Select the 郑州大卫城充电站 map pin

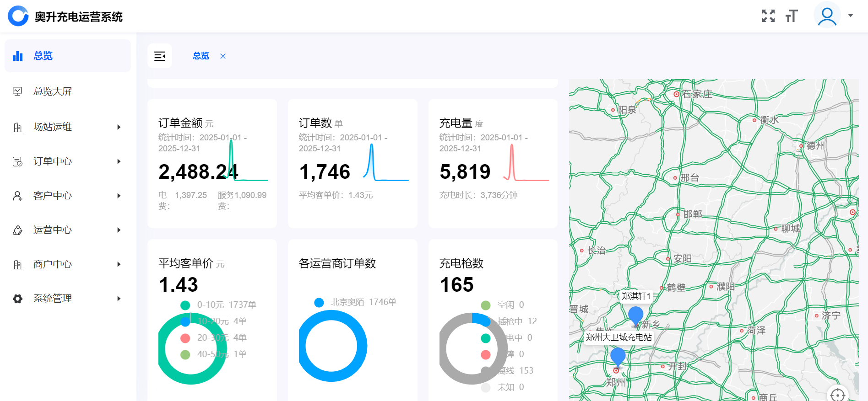point(618,357)
